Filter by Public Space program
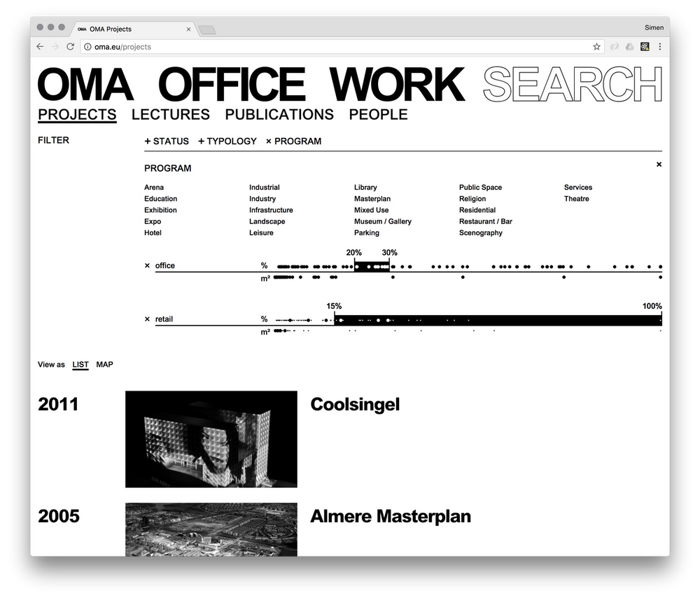The width and height of the screenshot is (700, 600). (480, 188)
